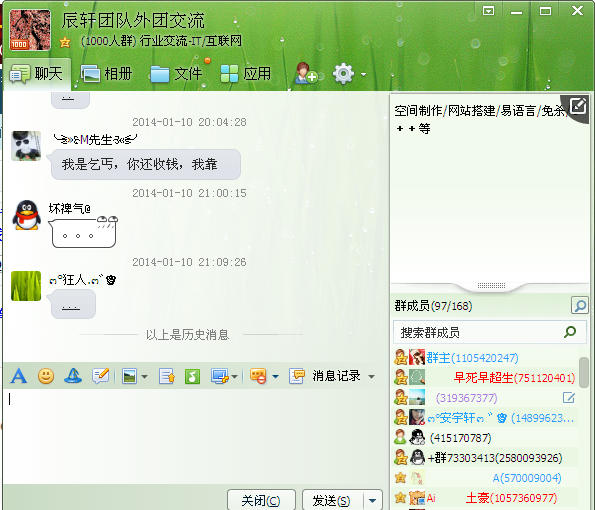
Task: Expand the send picture dropdown arrow
Action: coord(145,377)
